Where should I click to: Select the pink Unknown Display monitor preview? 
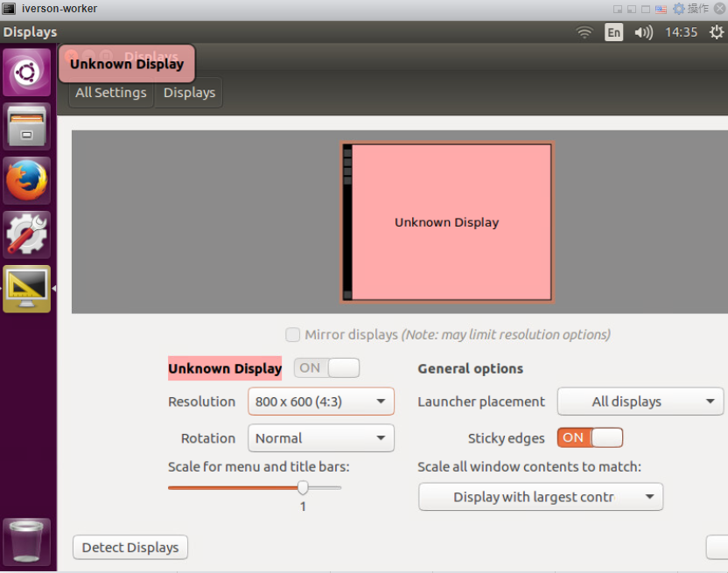tap(447, 222)
